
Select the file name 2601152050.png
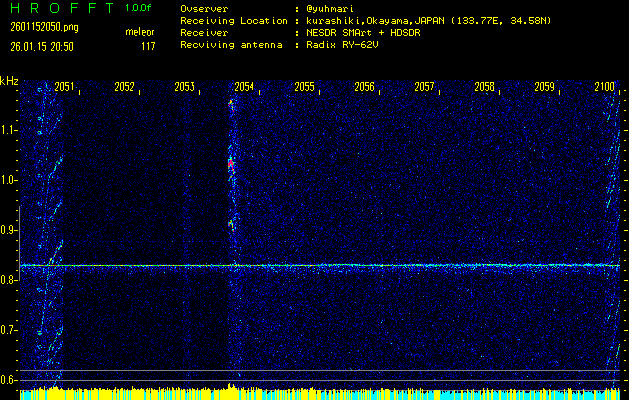pyautogui.click(x=44, y=27)
